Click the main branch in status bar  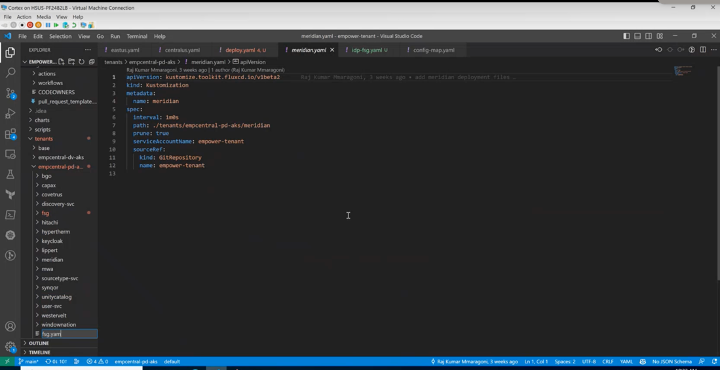coord(29,362)
